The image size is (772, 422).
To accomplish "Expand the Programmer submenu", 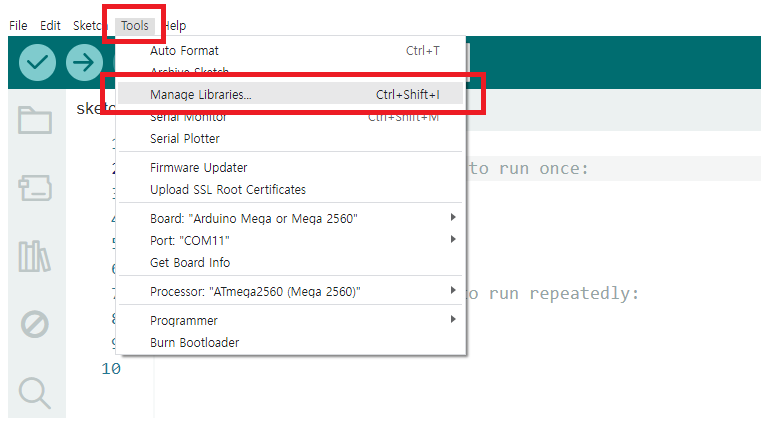I will (290, 321).
